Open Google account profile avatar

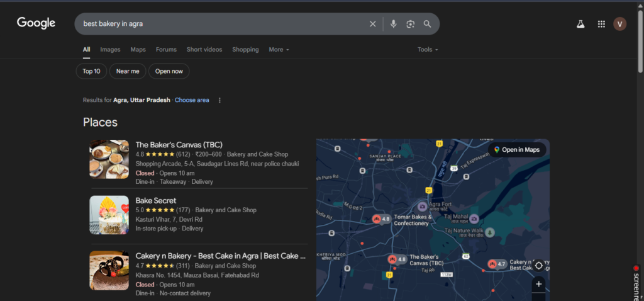pyautogui.click(x=620, y=24)
